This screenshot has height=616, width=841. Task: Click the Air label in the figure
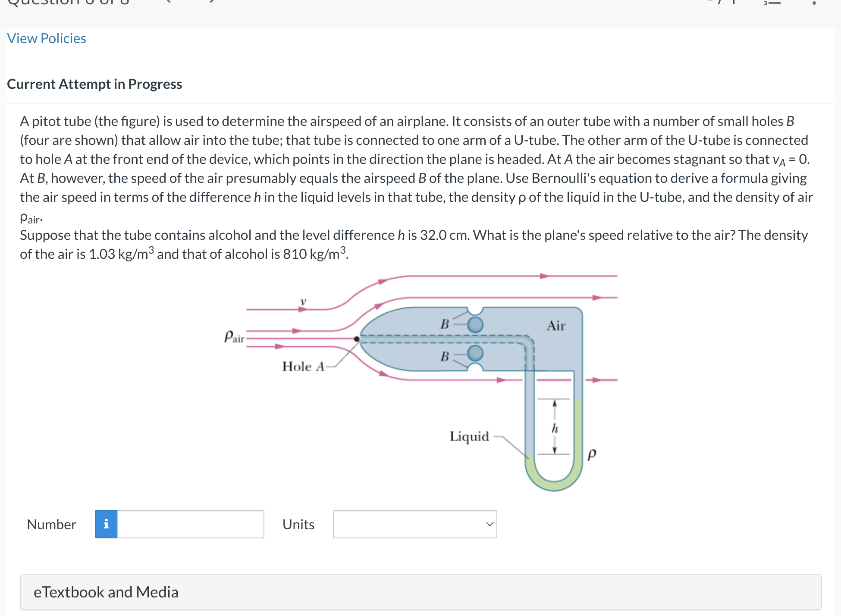coord(556,326)
